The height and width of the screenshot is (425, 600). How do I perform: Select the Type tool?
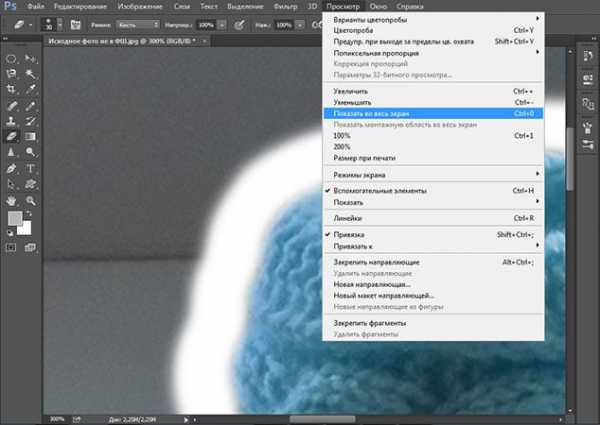point(31,168)
